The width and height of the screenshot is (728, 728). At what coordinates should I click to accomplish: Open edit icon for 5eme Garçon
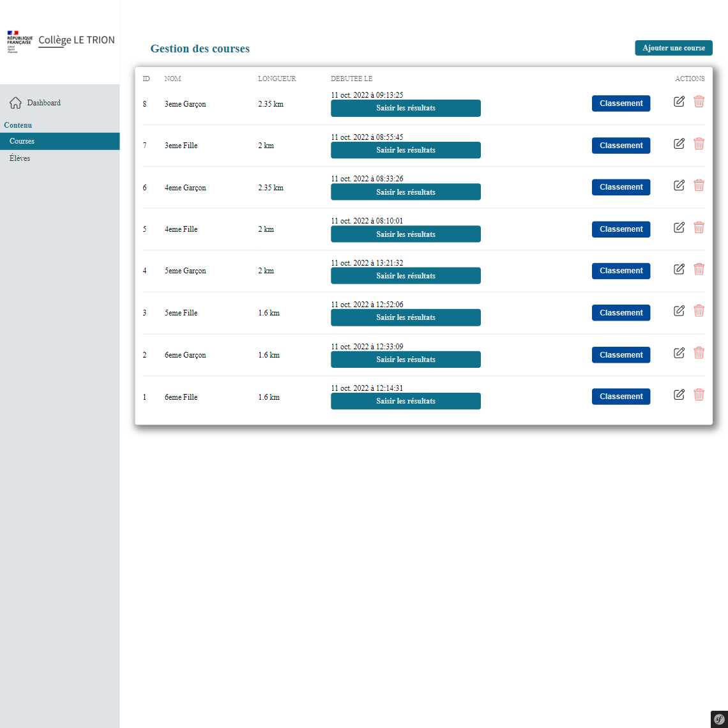[679, 269]
